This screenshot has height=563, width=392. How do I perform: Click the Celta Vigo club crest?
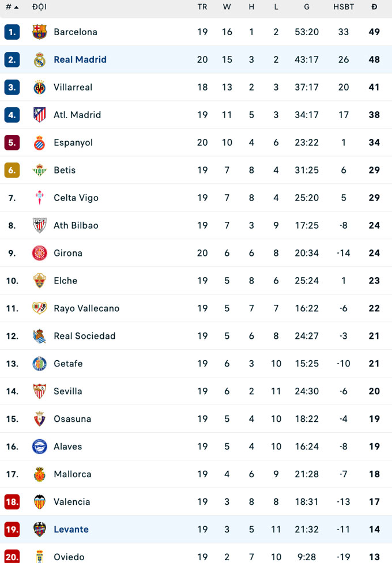(39, 198)
